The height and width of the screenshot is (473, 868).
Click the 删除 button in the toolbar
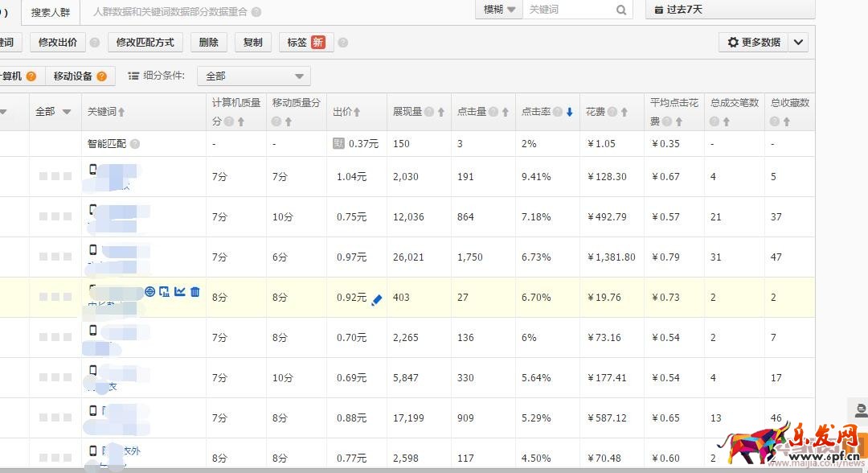point(208,42)
